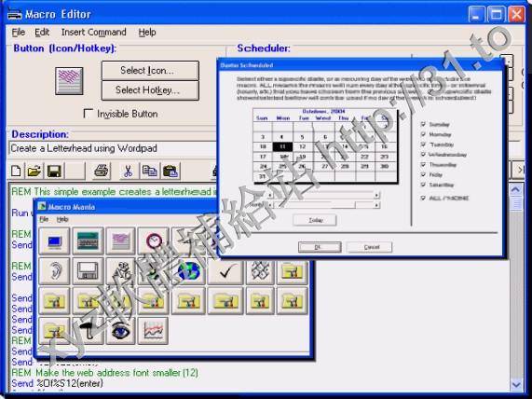Open the Macro Editor Edit menu
Viewport: 532px width, 399px height.
coord(42,33)
